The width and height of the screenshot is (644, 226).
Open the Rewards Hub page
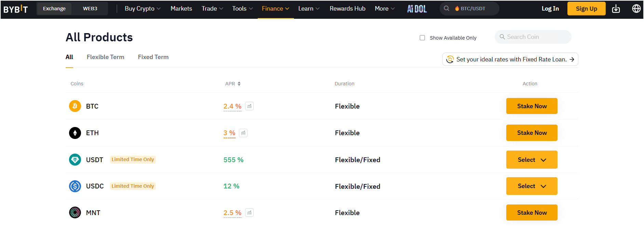pyautogui.click(x=347, y=9)
